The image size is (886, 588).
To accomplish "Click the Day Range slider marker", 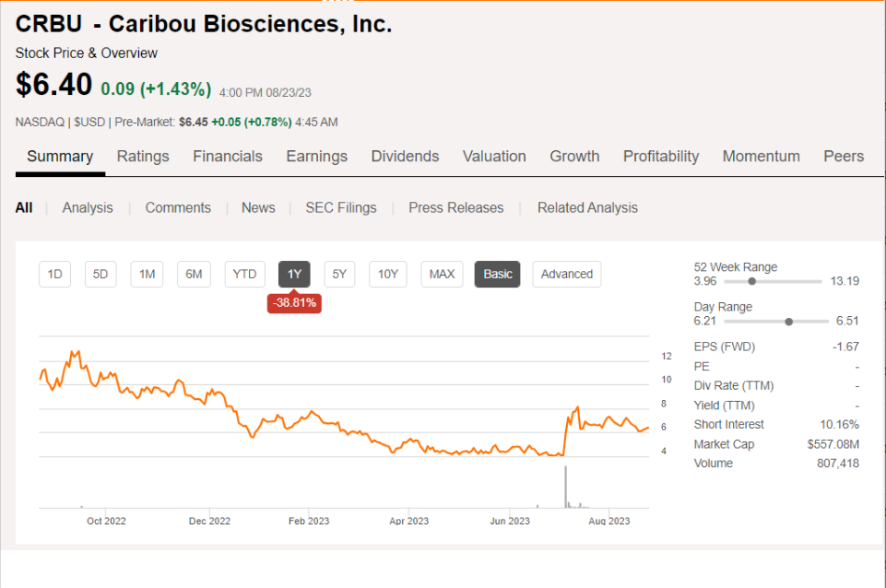I will click(x=788, y=321).
